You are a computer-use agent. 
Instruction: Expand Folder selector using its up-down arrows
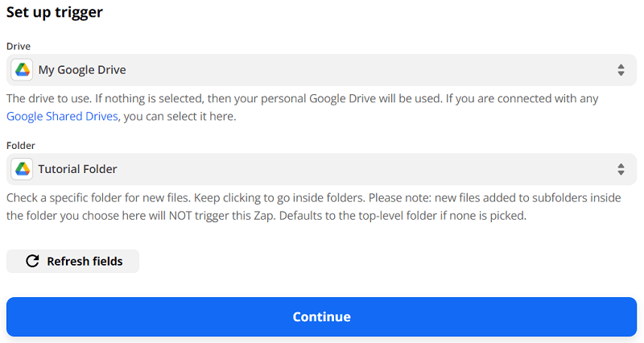click(x=621, y=169)
